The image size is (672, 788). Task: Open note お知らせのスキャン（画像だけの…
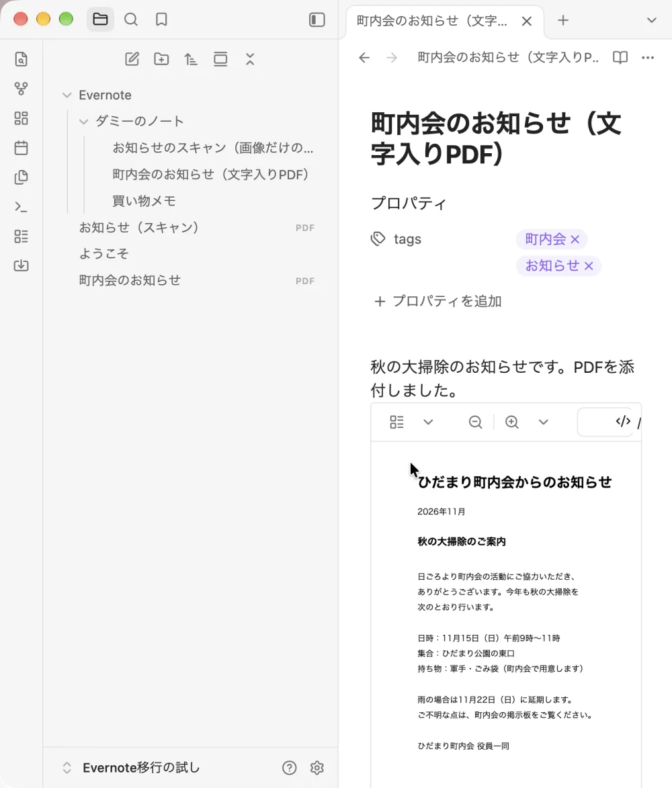(212, 148)
